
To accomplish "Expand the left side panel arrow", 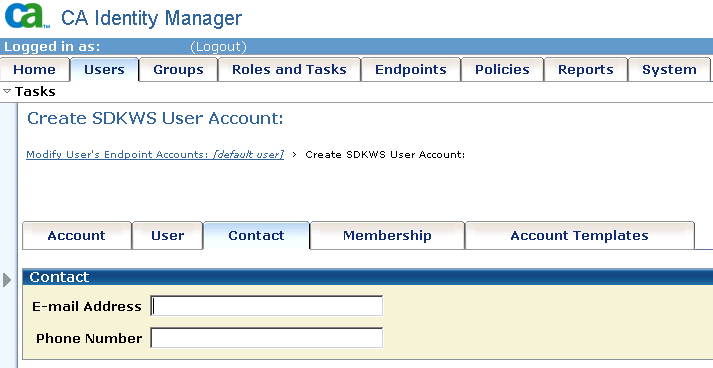I will tap(7, 280).
